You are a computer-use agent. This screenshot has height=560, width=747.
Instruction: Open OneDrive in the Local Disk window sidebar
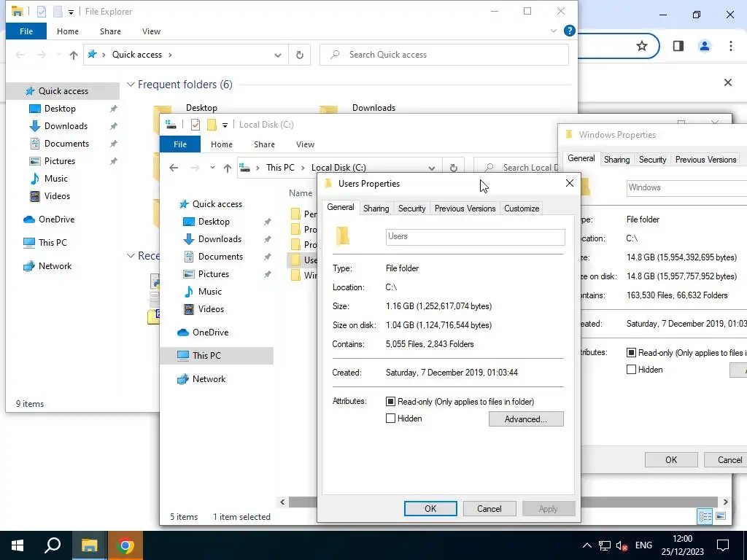(210, 332)
